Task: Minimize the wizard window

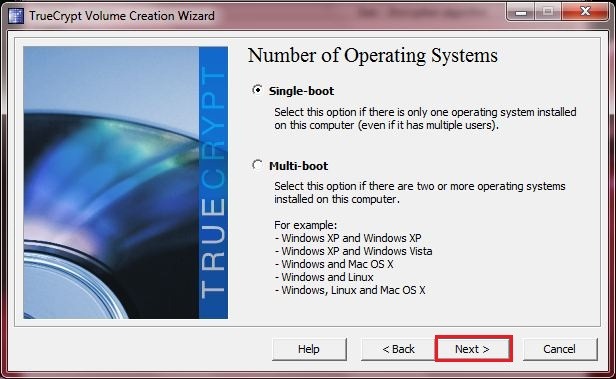Action: (x=521, y=12)
